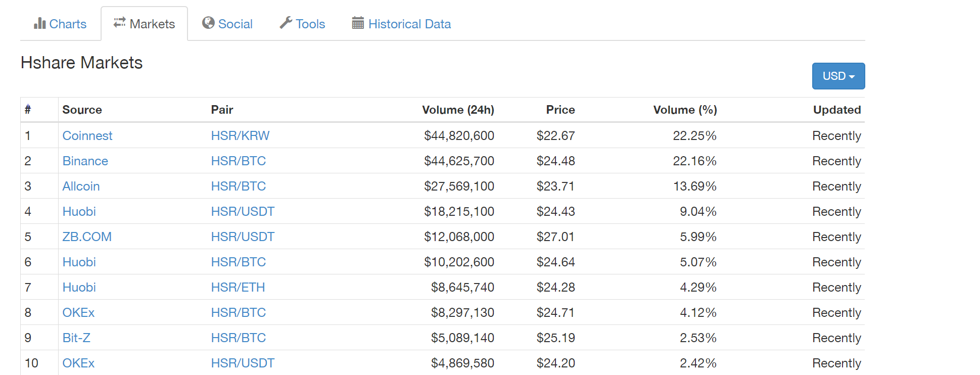Screen dimensions: 980x375
Task: Open Binance HSR/BTC pair link
Action: pyautogui.click(x=238, y=161)
